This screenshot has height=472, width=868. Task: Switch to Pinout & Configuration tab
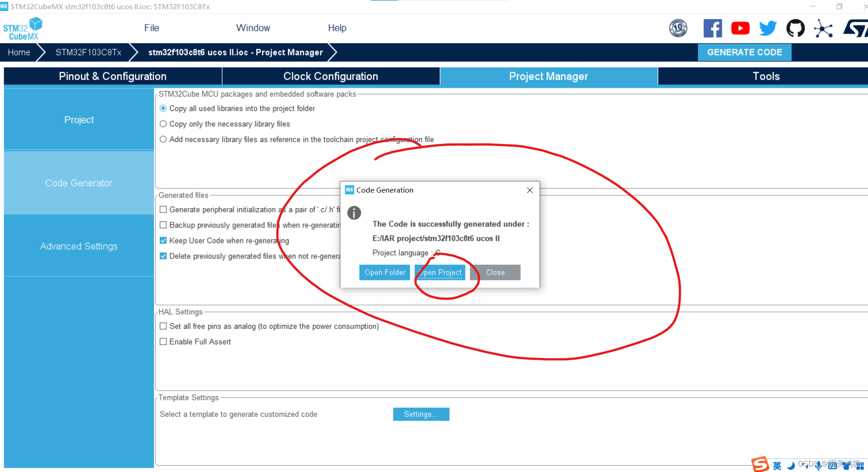[x=113, y=76]
